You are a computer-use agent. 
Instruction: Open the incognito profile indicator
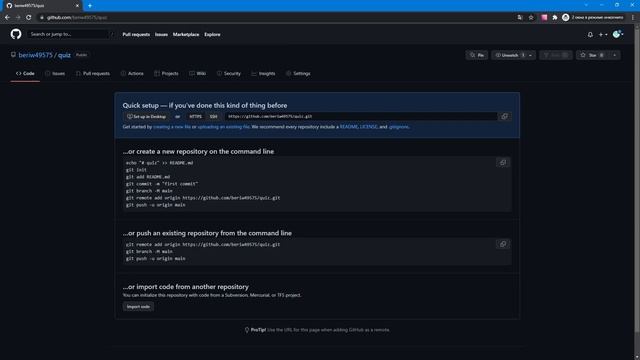click(593, 18)
